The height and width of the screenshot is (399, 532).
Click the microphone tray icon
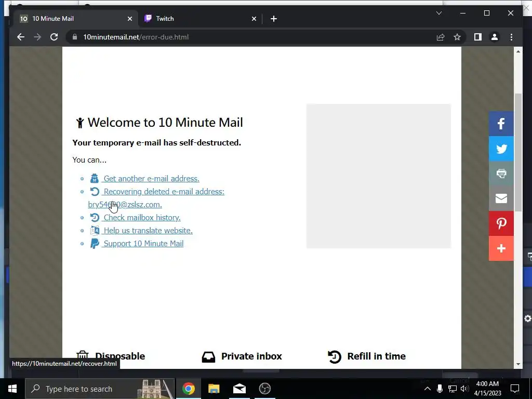[x=440, y=389]
